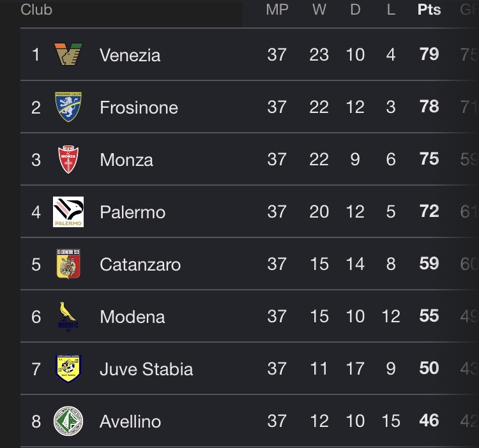Click the Monza shield logo
Screen dimensions: 479x448
(68, 160)
